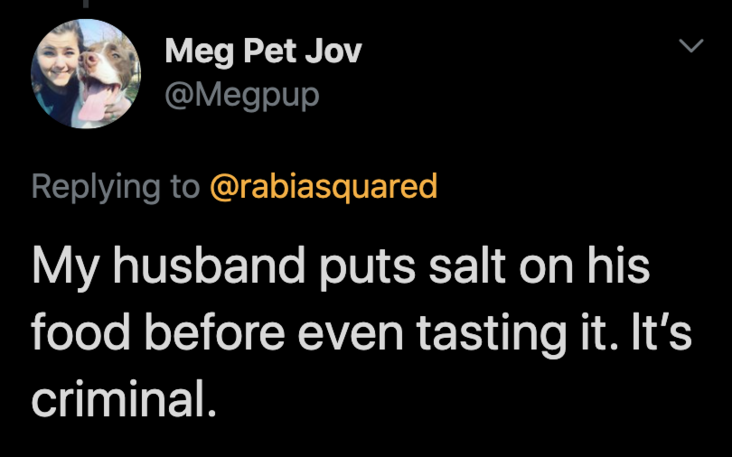Click the @Megpup handle

pos(241,99)
